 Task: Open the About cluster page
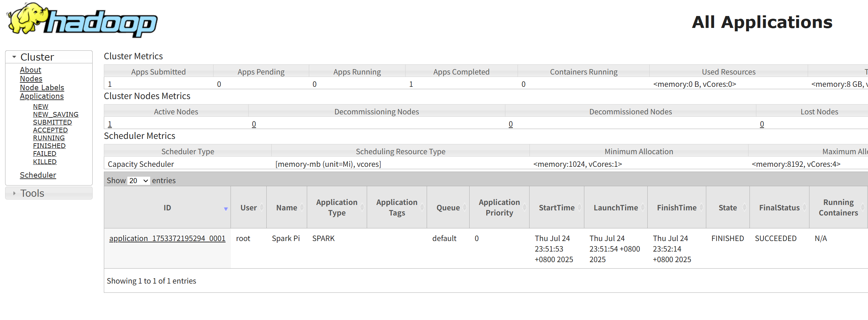tap(30, 70)
